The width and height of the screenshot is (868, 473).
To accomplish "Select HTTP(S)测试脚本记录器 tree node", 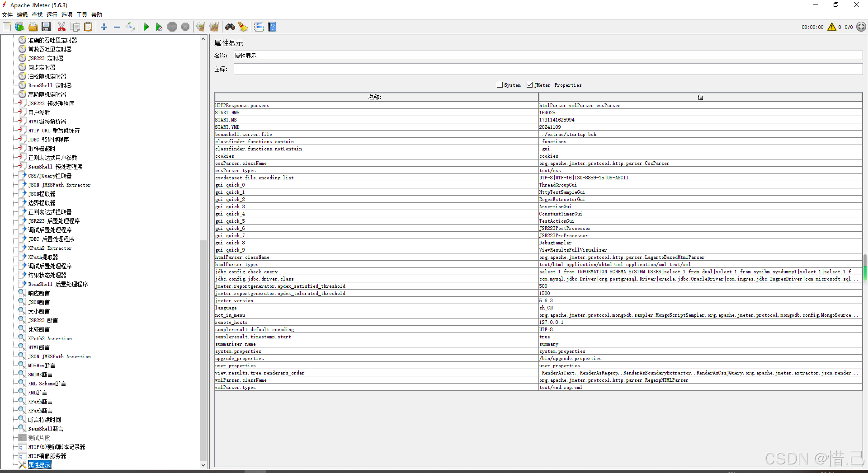I will [x=57, y=447].
